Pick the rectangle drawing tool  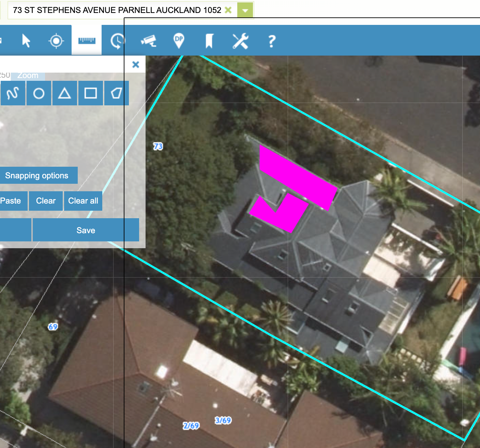pos(90,93)
